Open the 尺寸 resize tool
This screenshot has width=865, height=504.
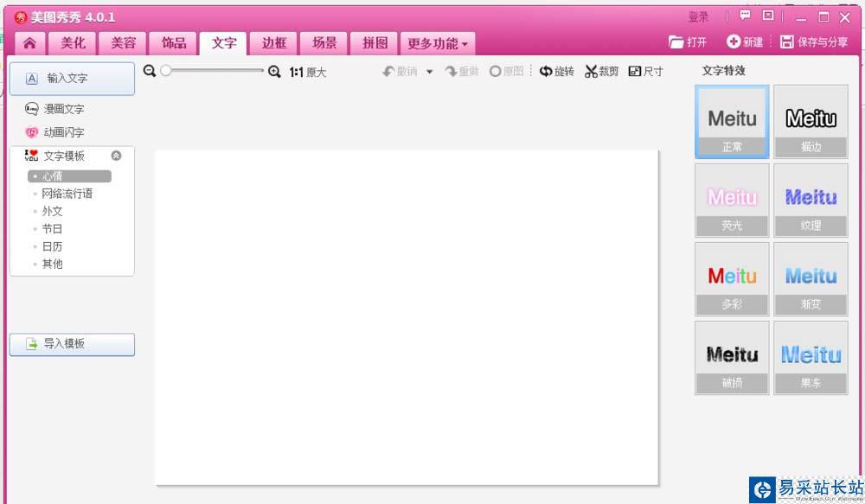[646, 72]
